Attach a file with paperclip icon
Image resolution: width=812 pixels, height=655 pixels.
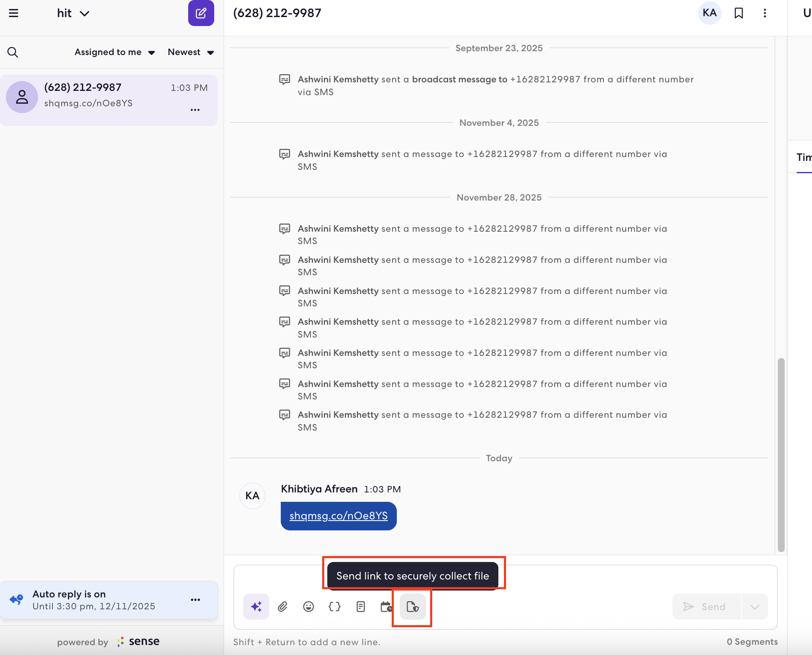coord(282,606)
